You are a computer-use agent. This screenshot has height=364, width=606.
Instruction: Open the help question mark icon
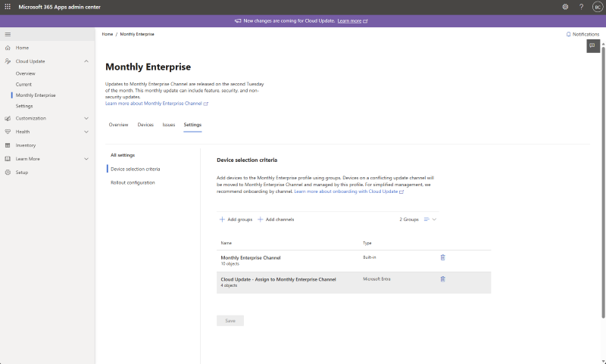(x=581, y=7)
